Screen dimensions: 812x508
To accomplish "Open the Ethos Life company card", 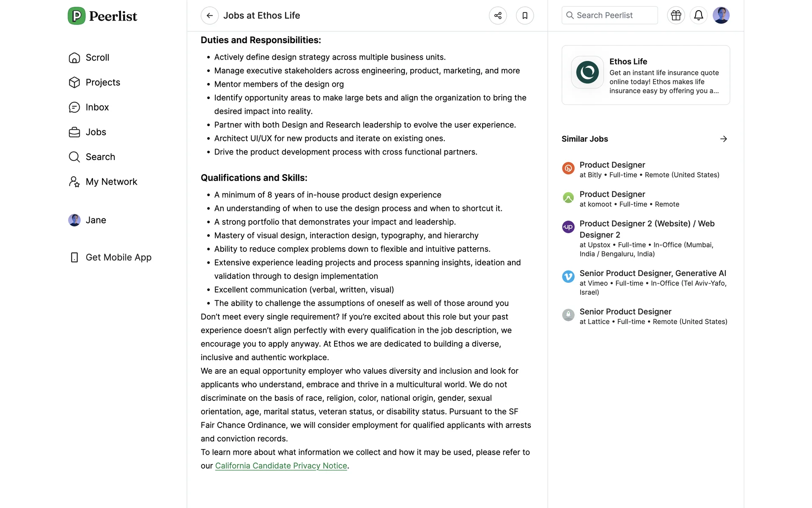I will click(x=645, y=75).
